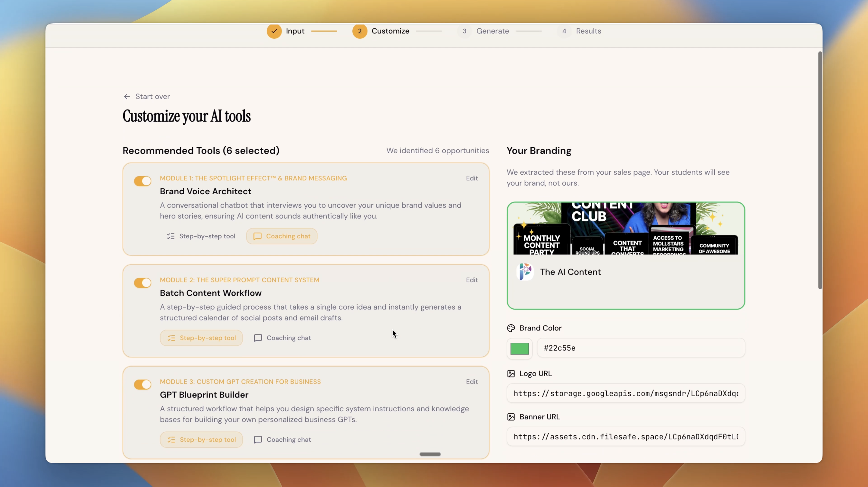Click the back arrow next to Start over
Image resolution: width=868 pixels, height=487 pixels.
click(x=127, y=97)
